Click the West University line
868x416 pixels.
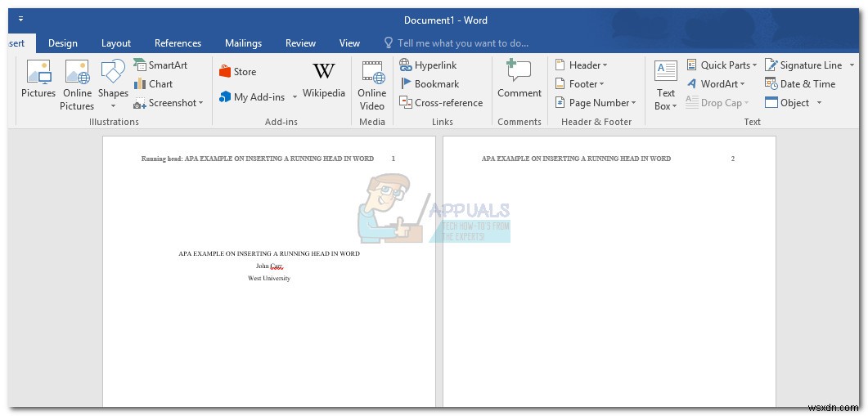[x=269, y=278]
